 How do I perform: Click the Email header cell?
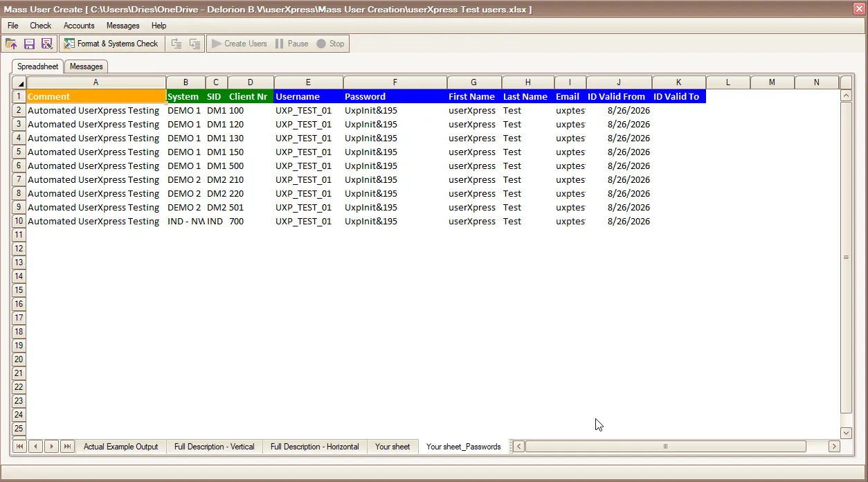coord(570,96)
